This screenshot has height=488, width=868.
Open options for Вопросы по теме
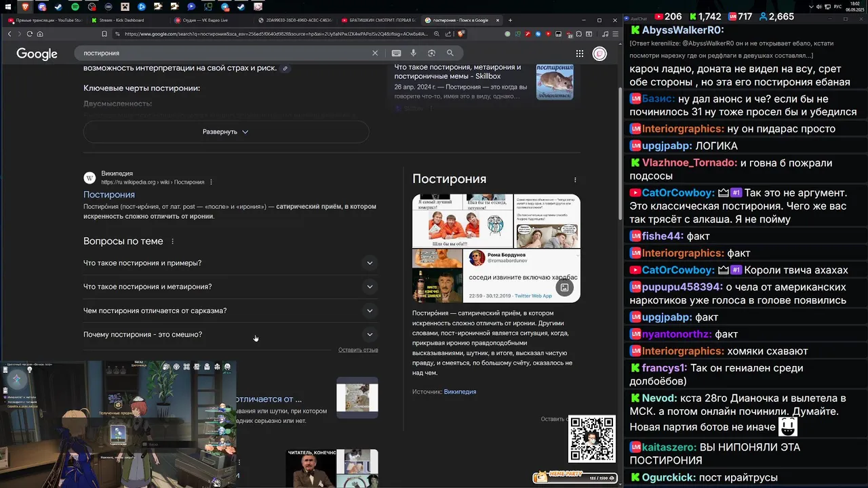[172, 241]
